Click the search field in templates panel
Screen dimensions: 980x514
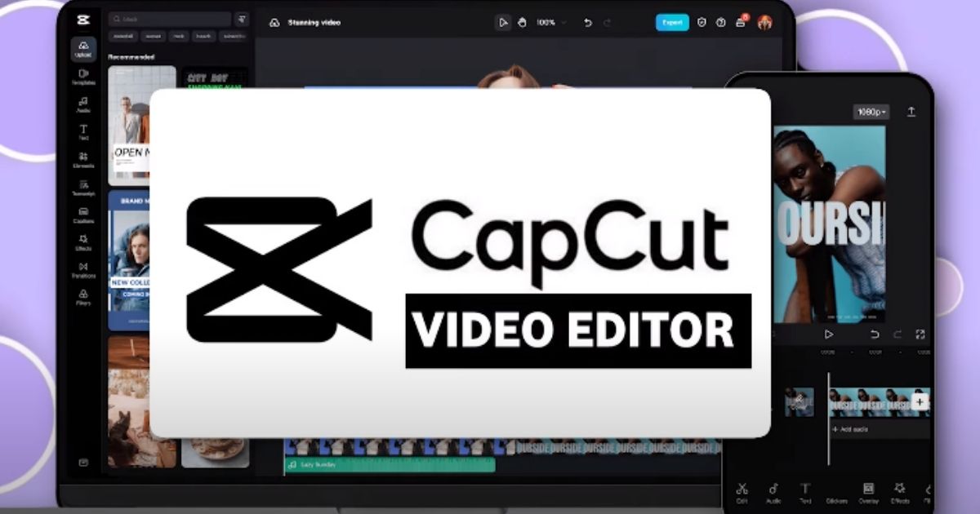[x=170, y=19]
